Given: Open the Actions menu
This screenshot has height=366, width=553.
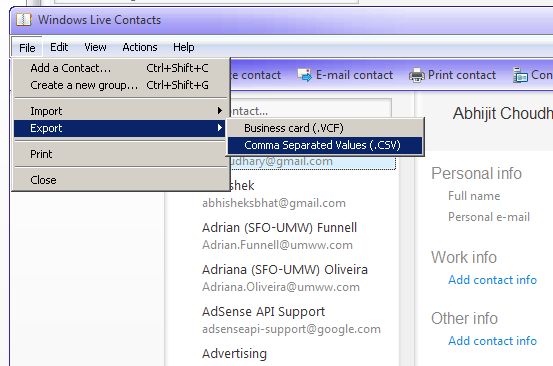Looking at the screenshot, I should [140, 47].
